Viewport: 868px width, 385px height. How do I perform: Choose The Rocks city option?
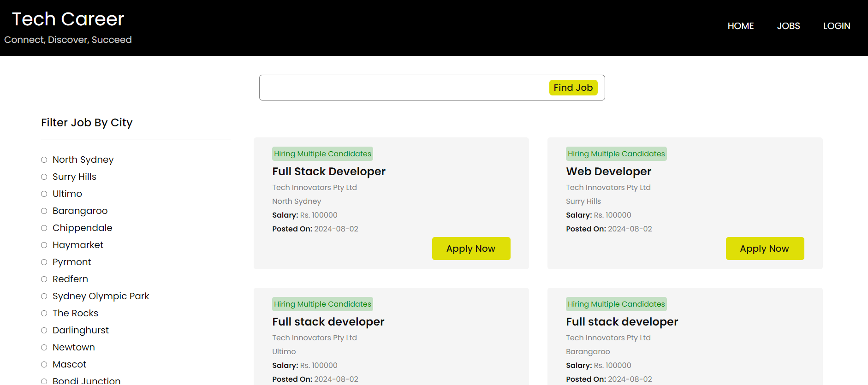pos(44,314)
